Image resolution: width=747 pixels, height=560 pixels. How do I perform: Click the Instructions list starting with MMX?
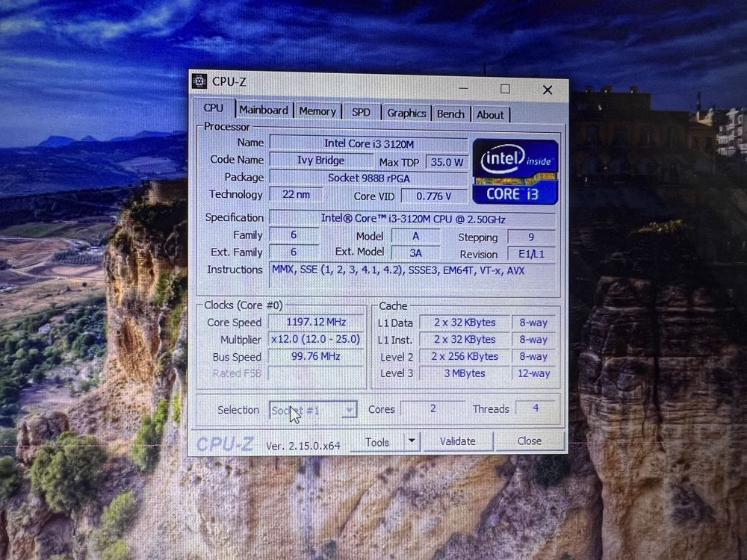click(x=412, y=275)
